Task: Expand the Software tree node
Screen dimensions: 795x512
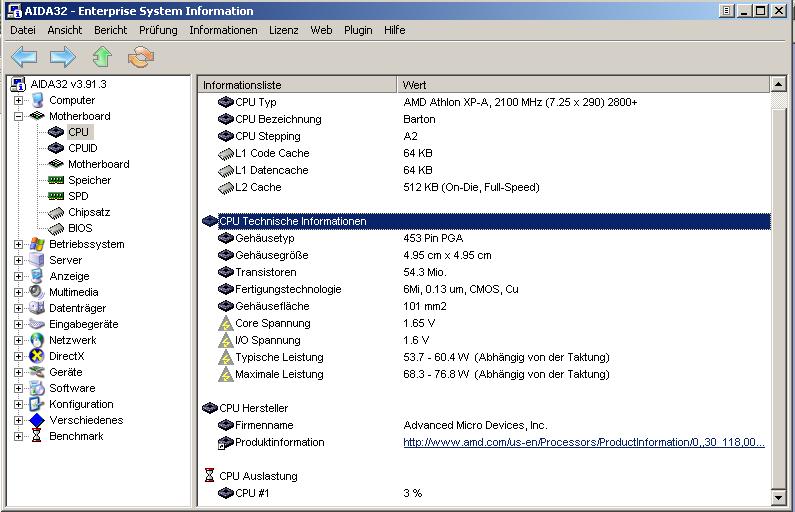Action: pos(19,388)
